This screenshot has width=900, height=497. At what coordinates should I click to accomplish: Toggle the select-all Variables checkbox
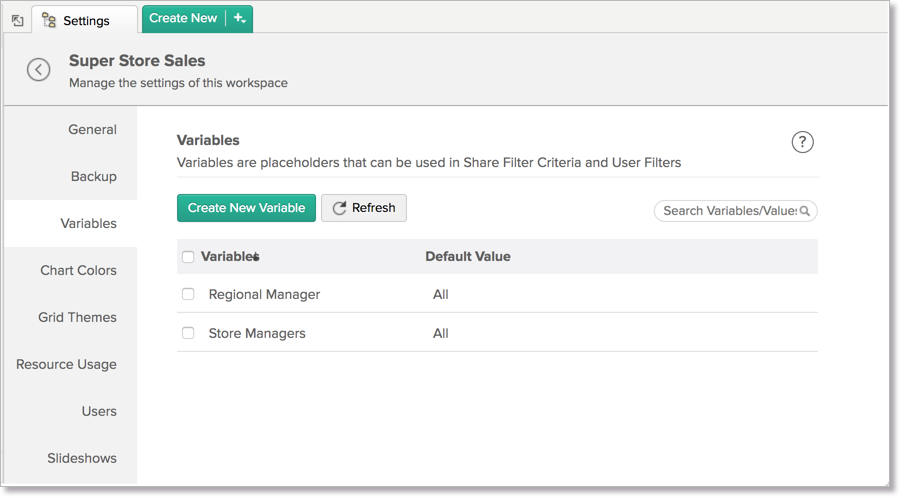[x=188, y=257]
